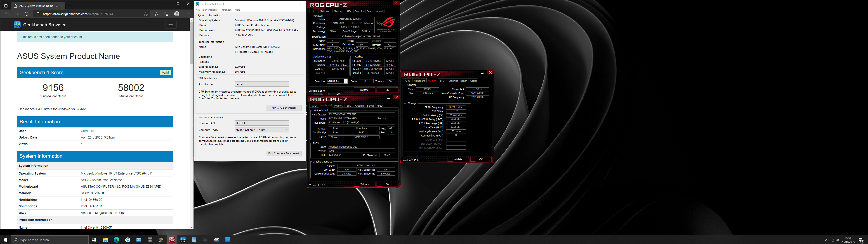The image size is (868, 244).
Task: Open Geekbench bar-chart icon at taskbar end
Action: coord(227,240)
